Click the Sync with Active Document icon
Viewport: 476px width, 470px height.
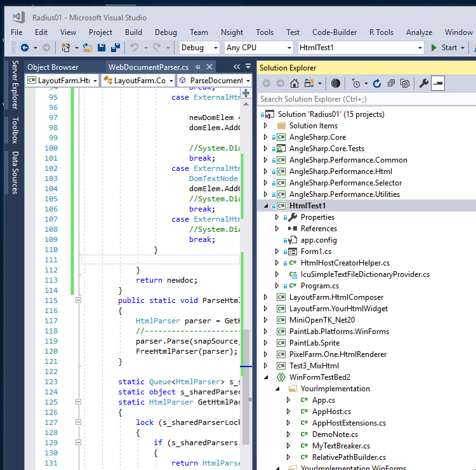click(308, 83)
